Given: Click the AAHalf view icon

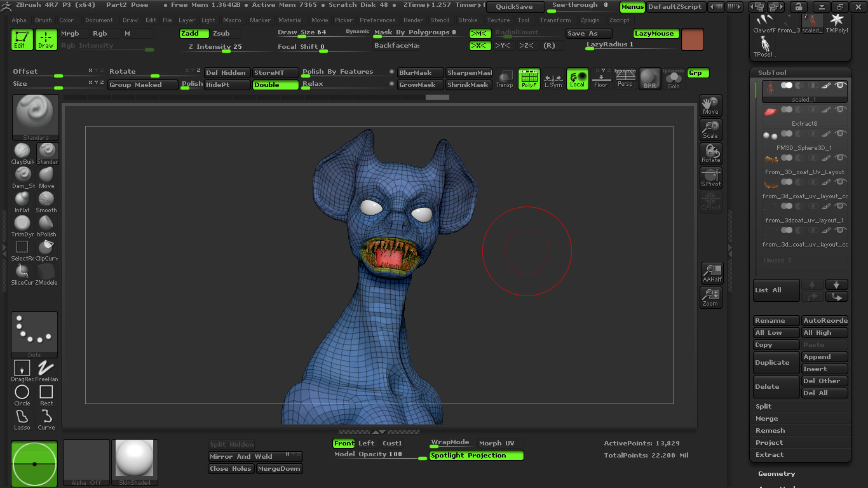Looking at the screenshot, I should [x=712, y=273].
